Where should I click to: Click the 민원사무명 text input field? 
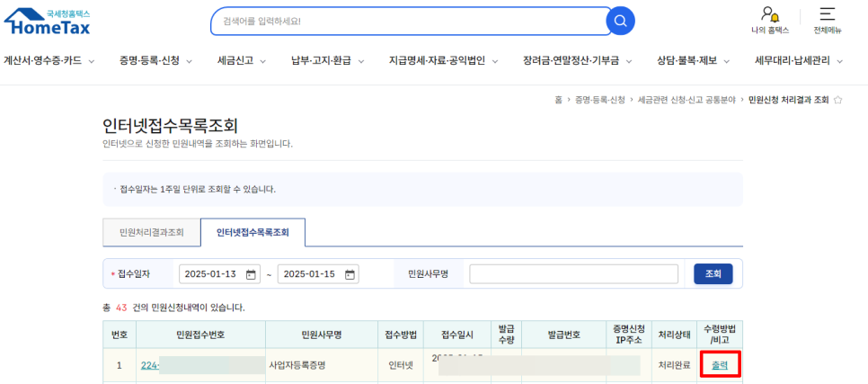573,274
